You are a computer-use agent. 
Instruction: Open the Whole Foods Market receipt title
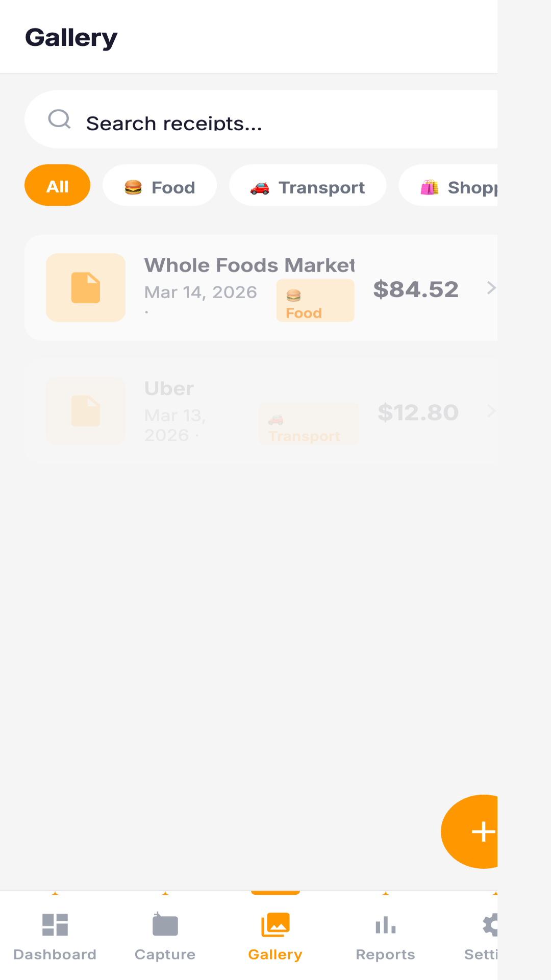(x=249, y=265)
